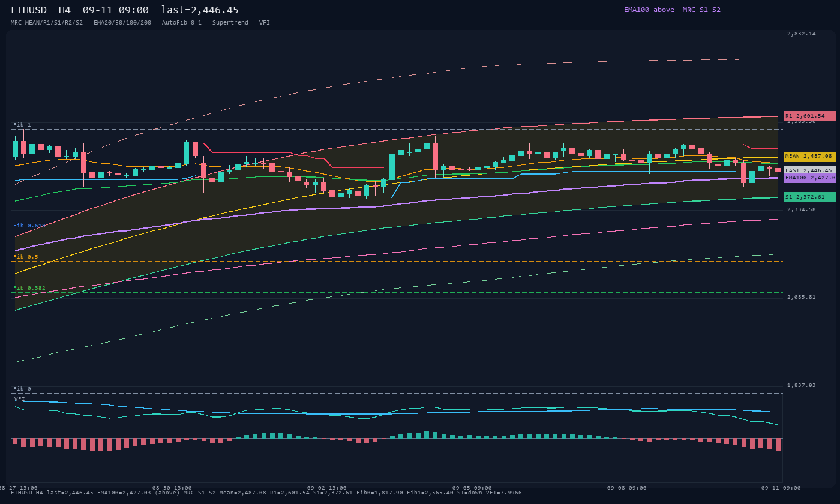This screenshot has width=840, height=504.
Task: Select the "MRC MEAN/R1/S1/R2/S2" legend entry
Action: coord(47,23)
